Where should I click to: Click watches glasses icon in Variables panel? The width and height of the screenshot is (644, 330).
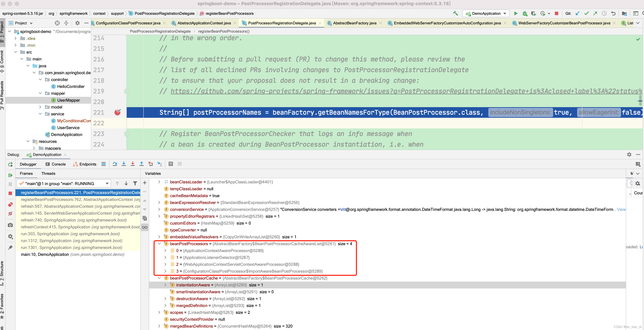(145, 227)
